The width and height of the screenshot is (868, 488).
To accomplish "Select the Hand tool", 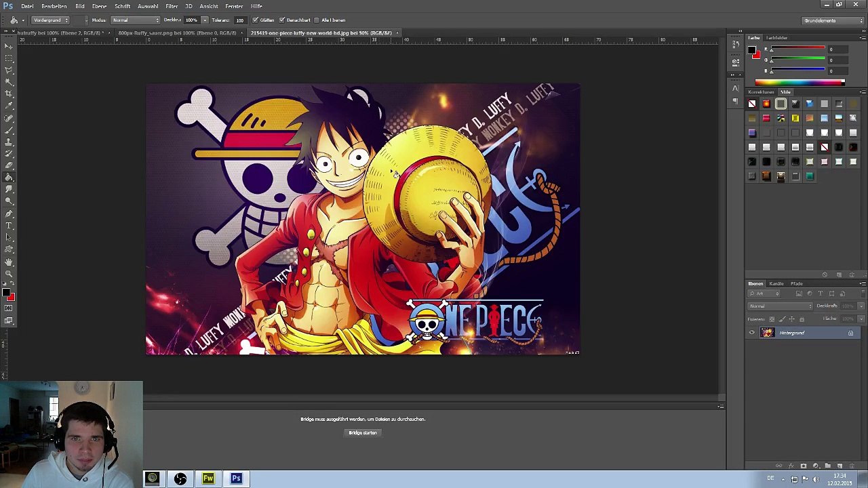I will 8,262.
